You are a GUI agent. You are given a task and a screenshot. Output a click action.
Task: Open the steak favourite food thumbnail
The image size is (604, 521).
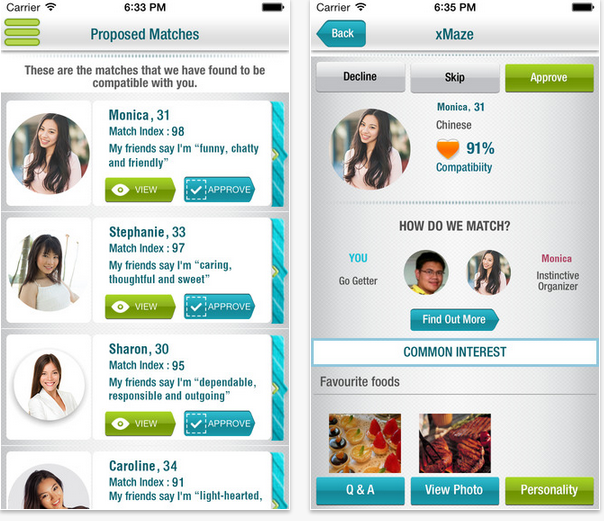455,443
